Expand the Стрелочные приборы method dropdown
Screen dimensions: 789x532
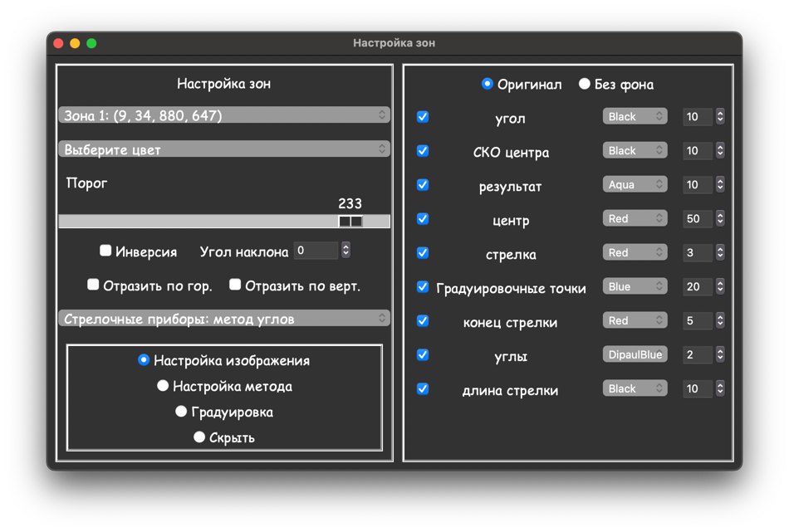(x=223, y=319)
